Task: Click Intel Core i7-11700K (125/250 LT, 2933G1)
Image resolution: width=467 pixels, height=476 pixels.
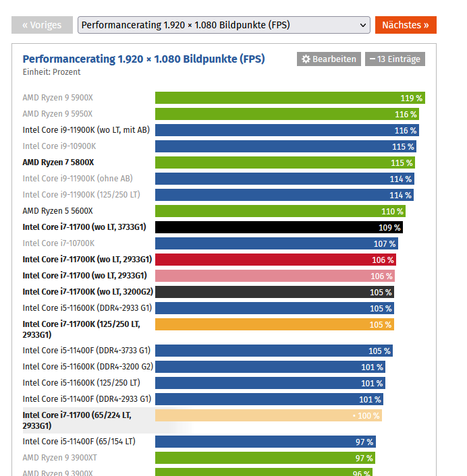Action: pos(82,330)
